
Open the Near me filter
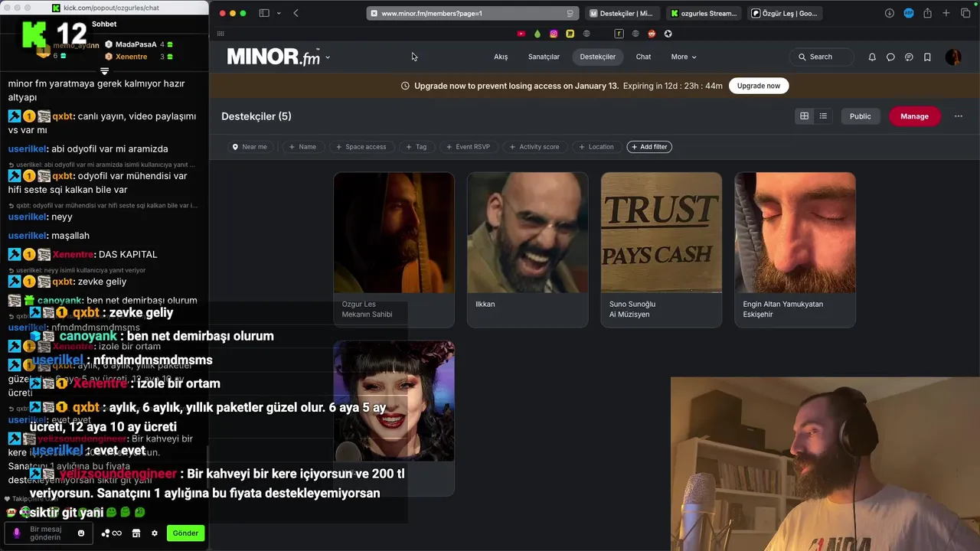250,147
